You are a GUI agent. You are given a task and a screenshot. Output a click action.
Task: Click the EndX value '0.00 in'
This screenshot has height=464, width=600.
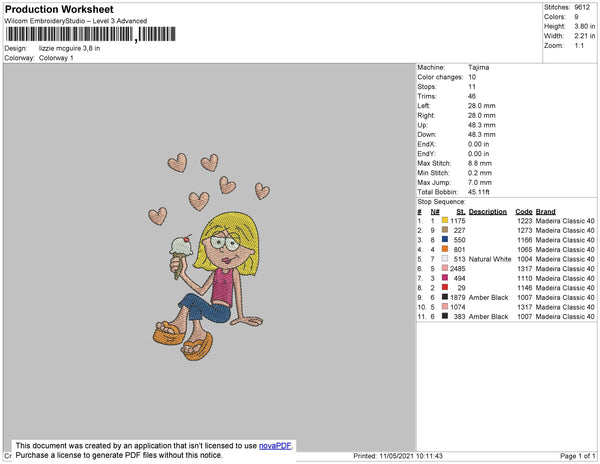[x=478, y=144]
